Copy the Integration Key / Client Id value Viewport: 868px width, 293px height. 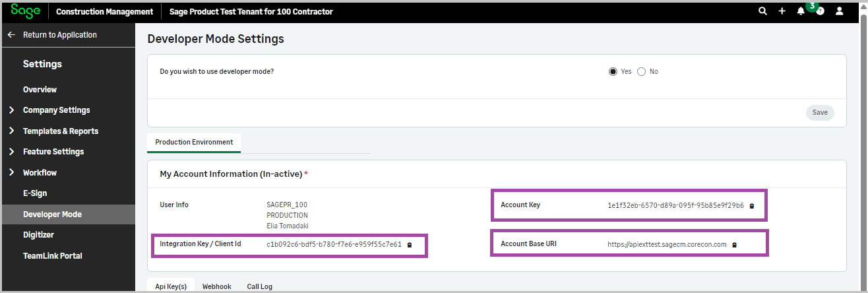(410, 245)
